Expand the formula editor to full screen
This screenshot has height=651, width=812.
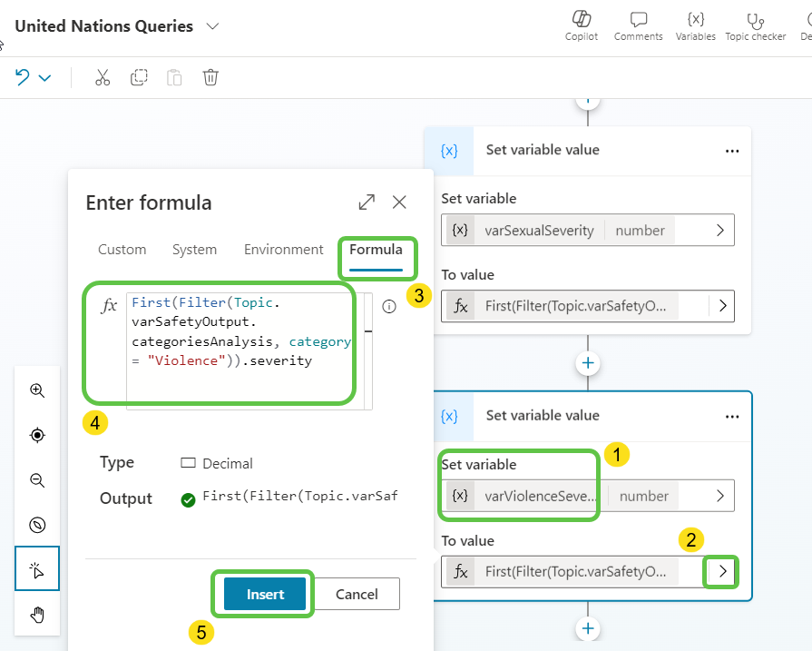click(367, 202)
